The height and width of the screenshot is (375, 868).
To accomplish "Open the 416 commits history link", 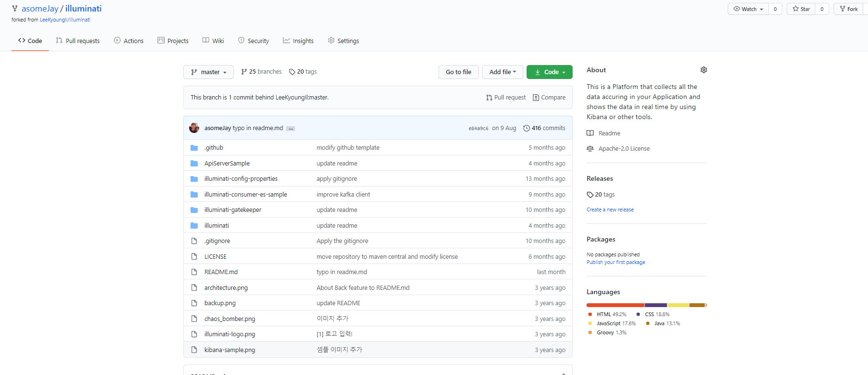I will tap(544, 128).
